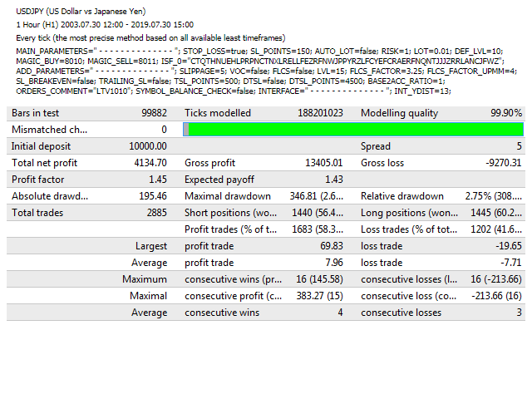The image size is (532, 399).
Task: Select the 'Every tick' modelling method text
Action: 150,38
